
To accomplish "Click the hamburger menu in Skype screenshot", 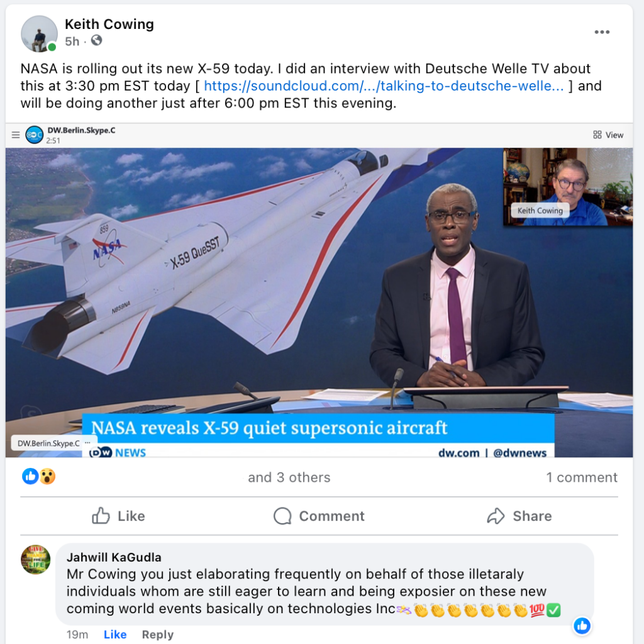I will [x=16, y=135].
